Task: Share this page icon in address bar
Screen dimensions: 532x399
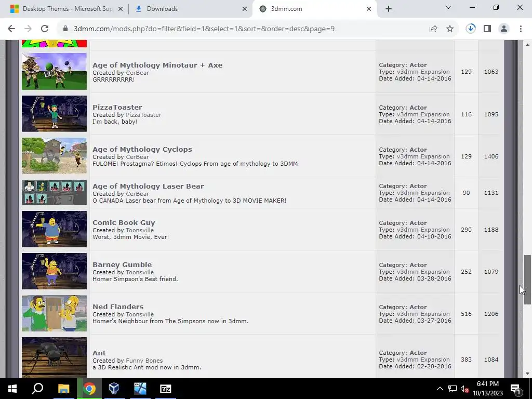Action: point(433,29)
